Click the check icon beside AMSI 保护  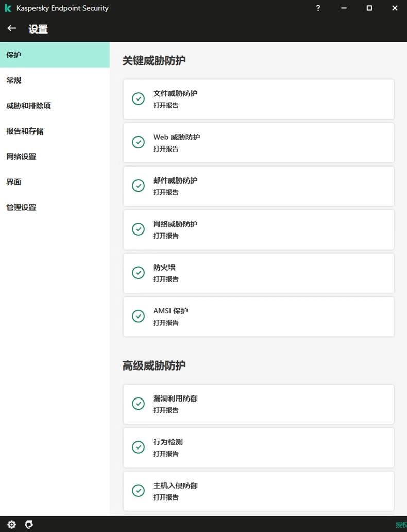[x=138, y=316]
